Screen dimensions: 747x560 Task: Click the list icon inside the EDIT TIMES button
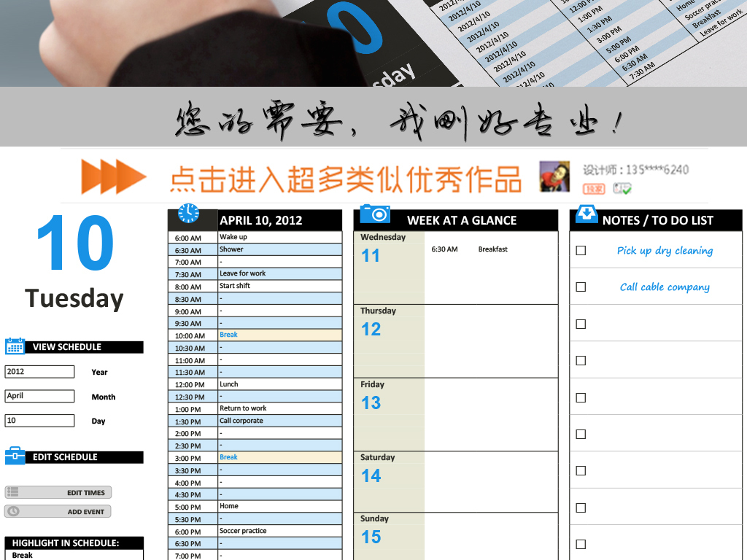[12, 492]
